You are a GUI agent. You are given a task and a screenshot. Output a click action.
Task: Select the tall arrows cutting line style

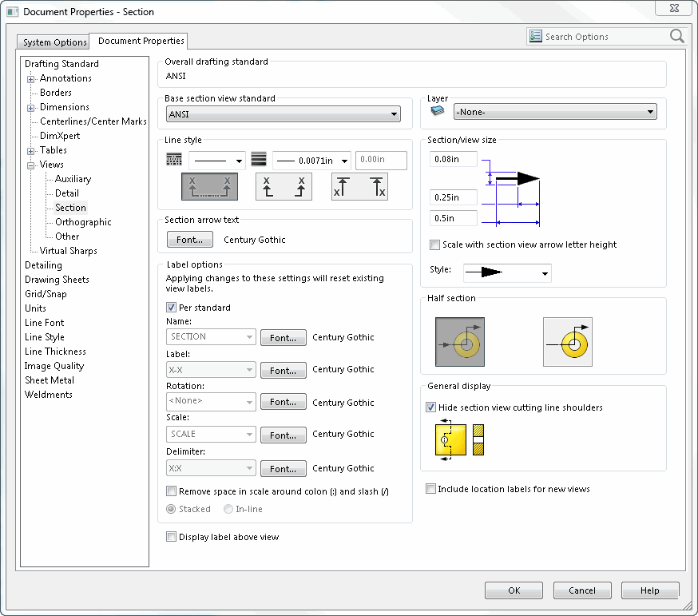[359, 187]
